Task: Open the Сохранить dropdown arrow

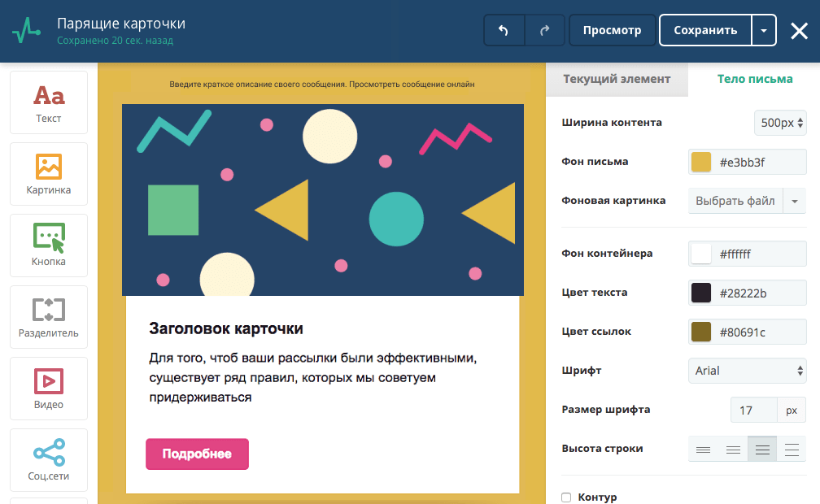Action: pos(764,30)
